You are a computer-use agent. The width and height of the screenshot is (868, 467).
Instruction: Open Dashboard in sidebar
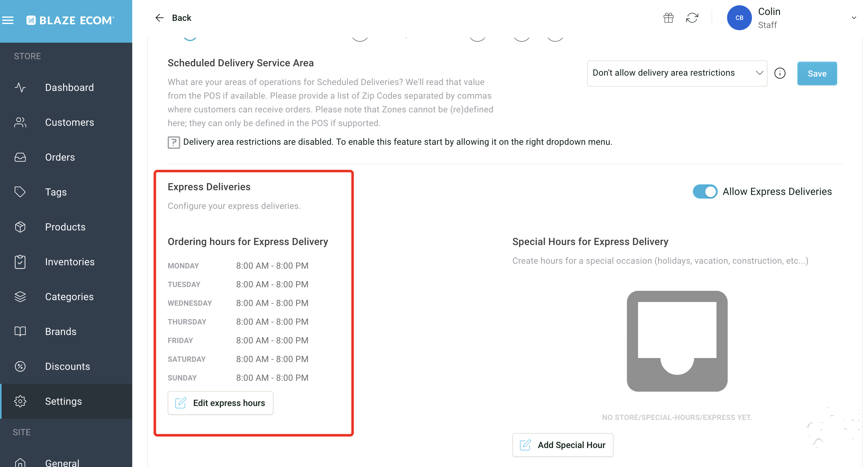point(67,88)
